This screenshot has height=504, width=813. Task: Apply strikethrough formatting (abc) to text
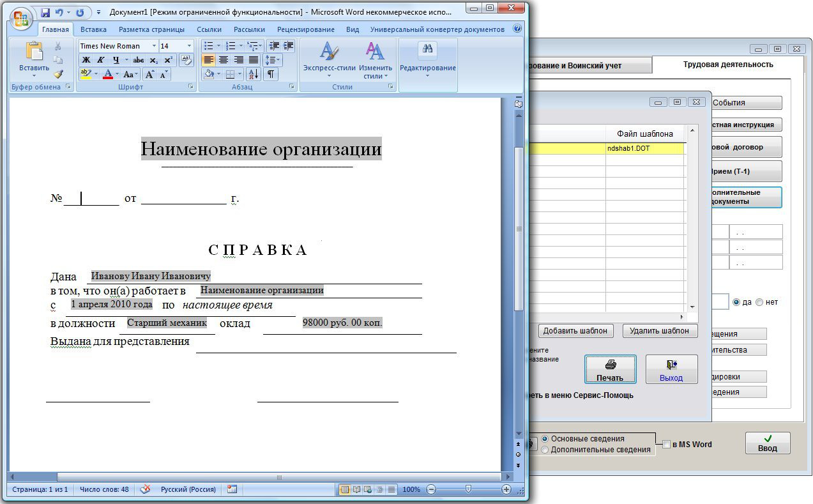[x=138, y=60]
